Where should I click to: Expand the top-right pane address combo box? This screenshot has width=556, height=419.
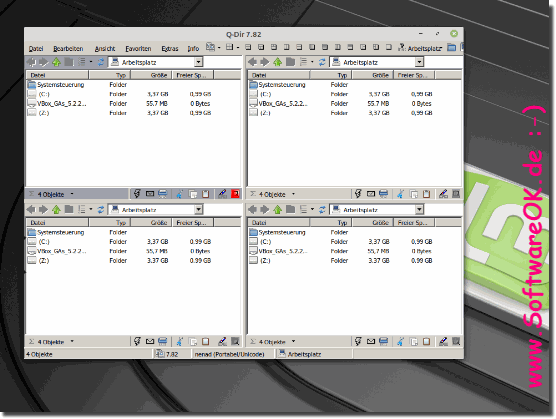click(x=419, y=62)
